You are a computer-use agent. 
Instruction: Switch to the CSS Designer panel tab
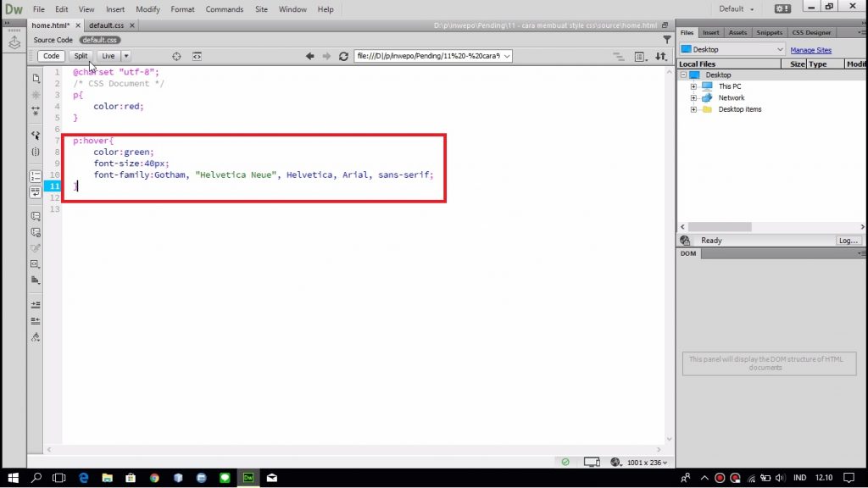click(x=811, y=33)
